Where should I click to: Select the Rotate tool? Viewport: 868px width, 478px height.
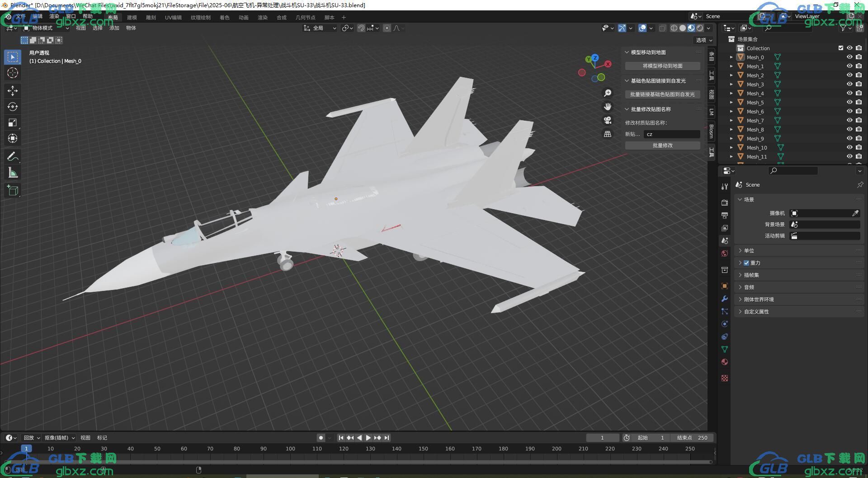[x=13, y=107]
